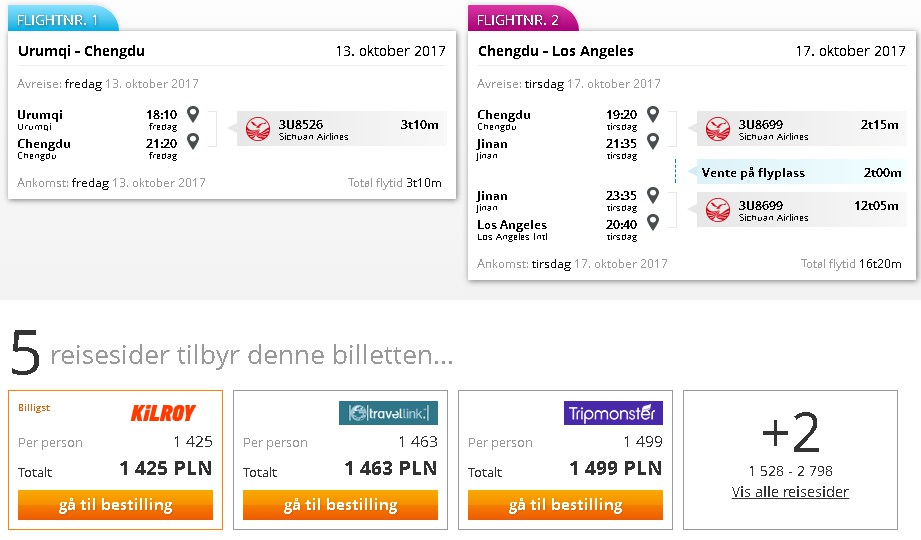
Task: Go to booking with KILROY for 1 425 PLN
Action: coord(116,505)
